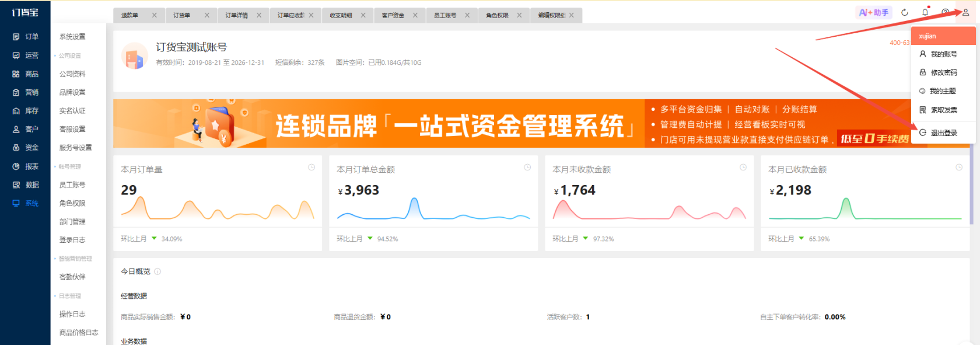The image size is (980, 345).
Task: Open 公司资料 settings page
Action: tap(72, 74)
